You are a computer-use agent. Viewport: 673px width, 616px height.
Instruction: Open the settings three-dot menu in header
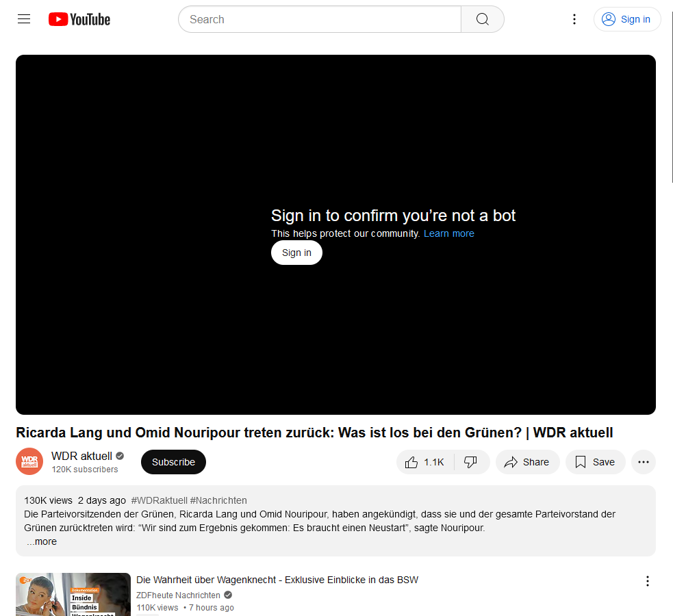[x=574, y=19]
